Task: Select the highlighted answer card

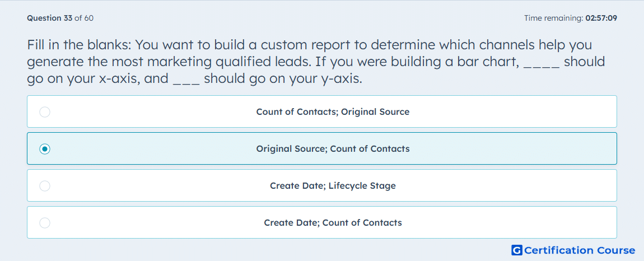Action: 322,148
